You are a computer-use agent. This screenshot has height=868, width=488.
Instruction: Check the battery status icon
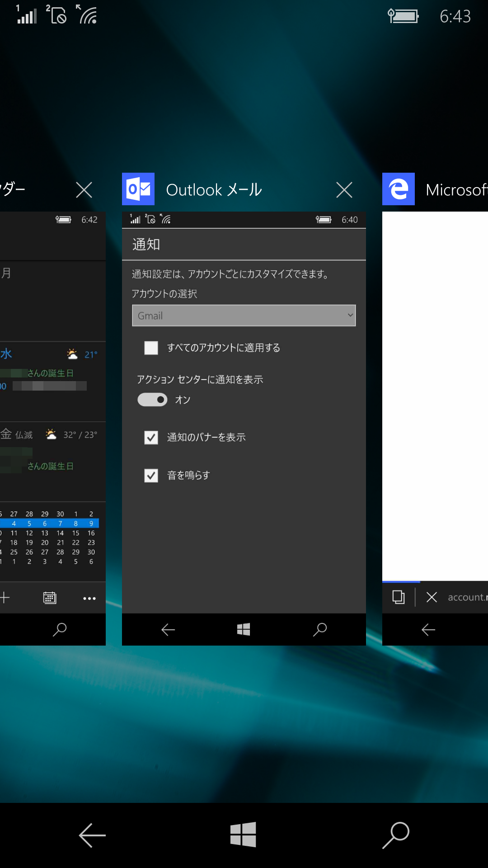tap(403, 16)
